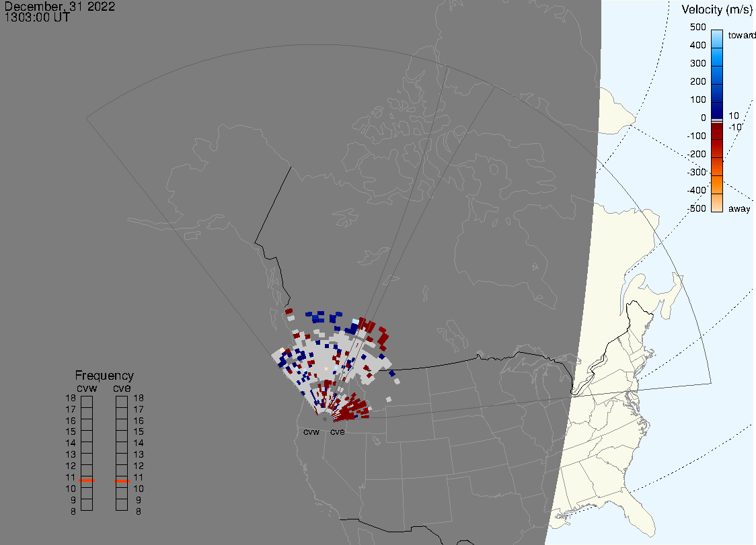The height and width of the screenshot is (545, 756).
Task: Click the 200 value on velocity scale
Action: point(697,81)
